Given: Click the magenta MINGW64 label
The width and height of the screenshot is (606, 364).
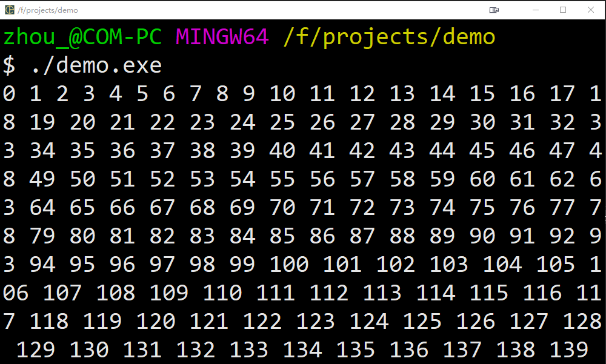Looking at the screenshot, I should (222, 37).
